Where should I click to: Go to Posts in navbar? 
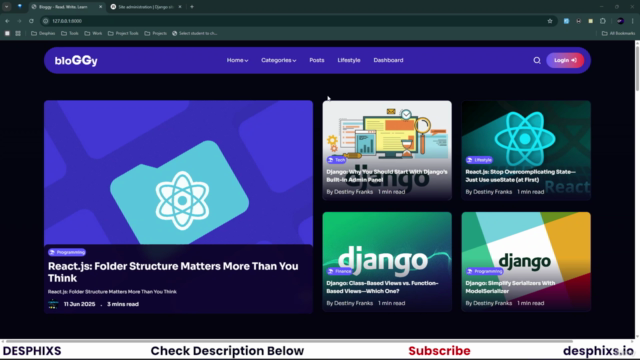(x=317, y=60)
